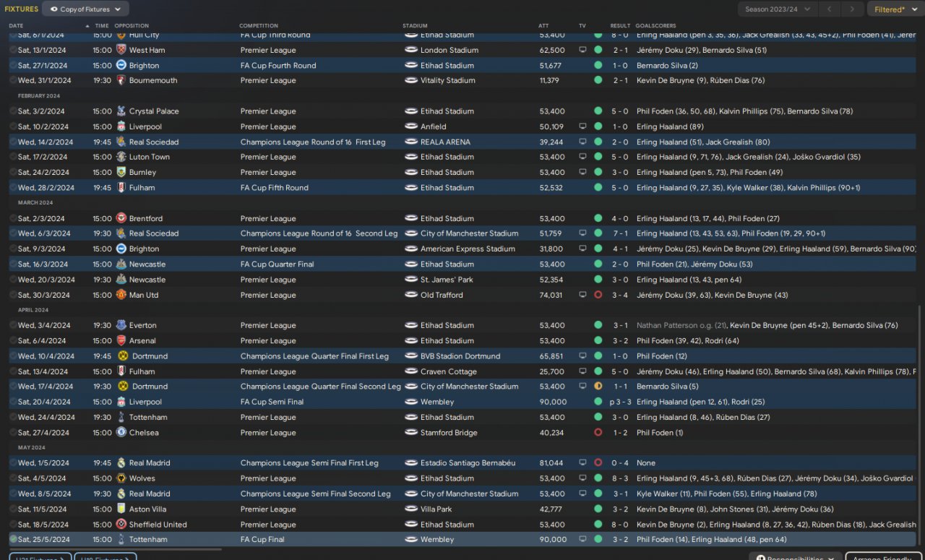
Task: Go to the previous season with the left arrow
Action: [831, 9]
